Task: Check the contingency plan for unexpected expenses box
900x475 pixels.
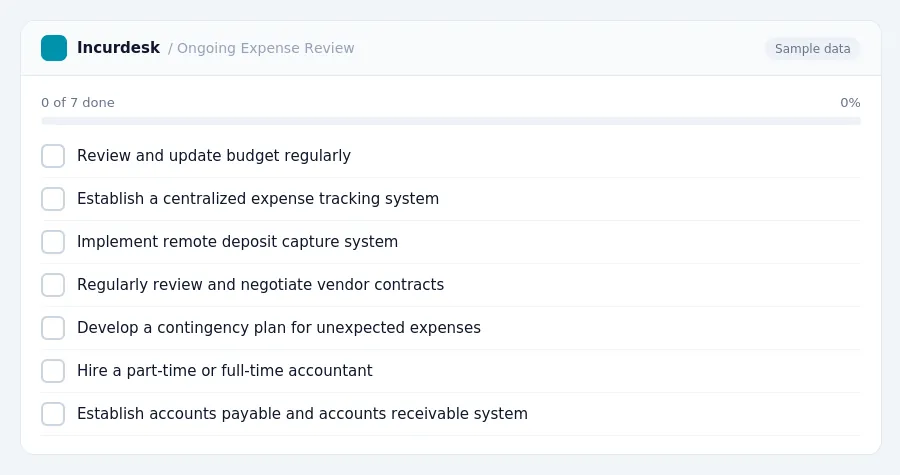Action: click(53, 328)
